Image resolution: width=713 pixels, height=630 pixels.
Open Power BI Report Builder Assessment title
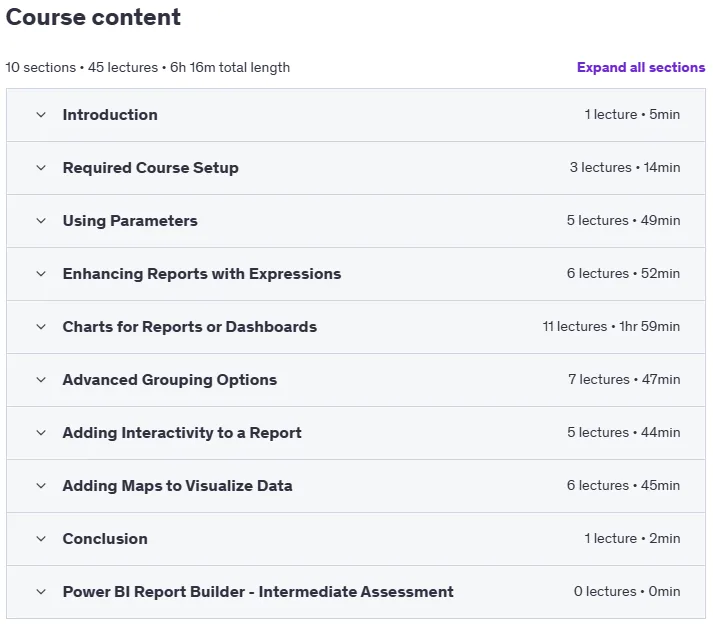coord(258,592)
